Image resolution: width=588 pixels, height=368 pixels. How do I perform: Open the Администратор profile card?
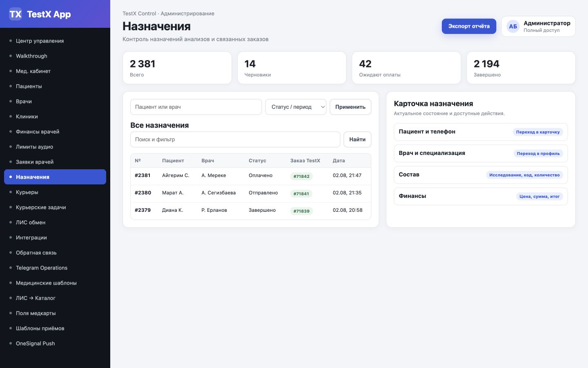538,26
